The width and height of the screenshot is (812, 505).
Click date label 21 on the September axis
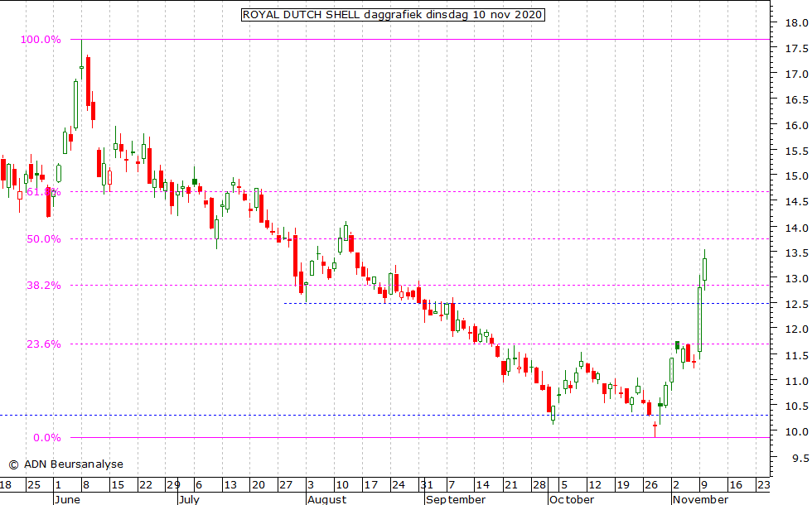(x=511, y=485)
